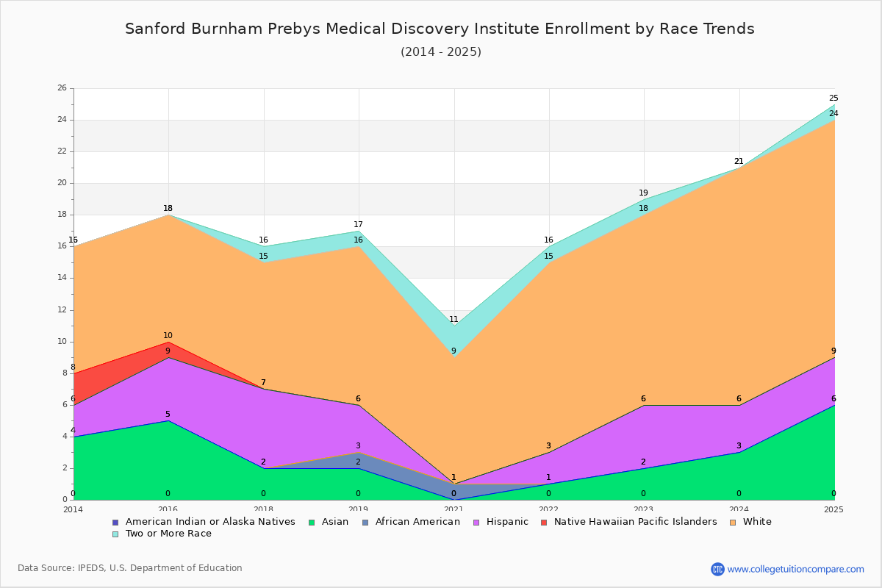Click the 2016 x-axis label
The height and width of the screenshot is (588, 882).
[x=168, y=509]
